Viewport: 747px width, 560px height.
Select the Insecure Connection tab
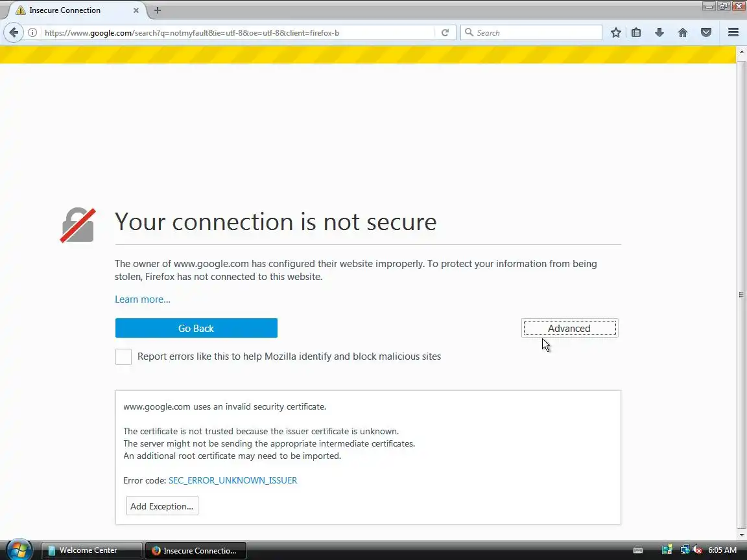[77, 10]
